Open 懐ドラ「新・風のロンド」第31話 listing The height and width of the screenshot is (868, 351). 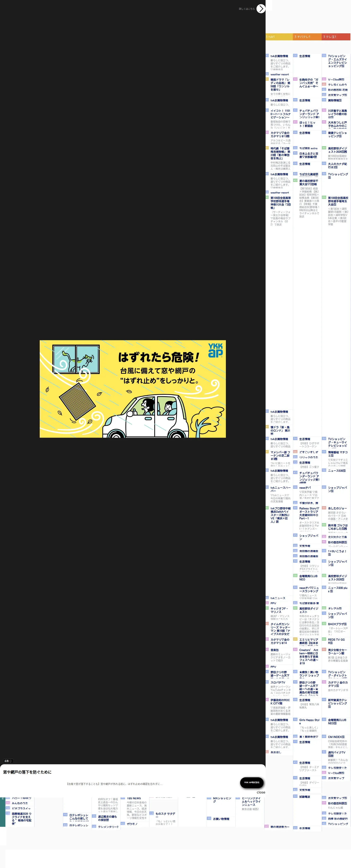(280, 431)
